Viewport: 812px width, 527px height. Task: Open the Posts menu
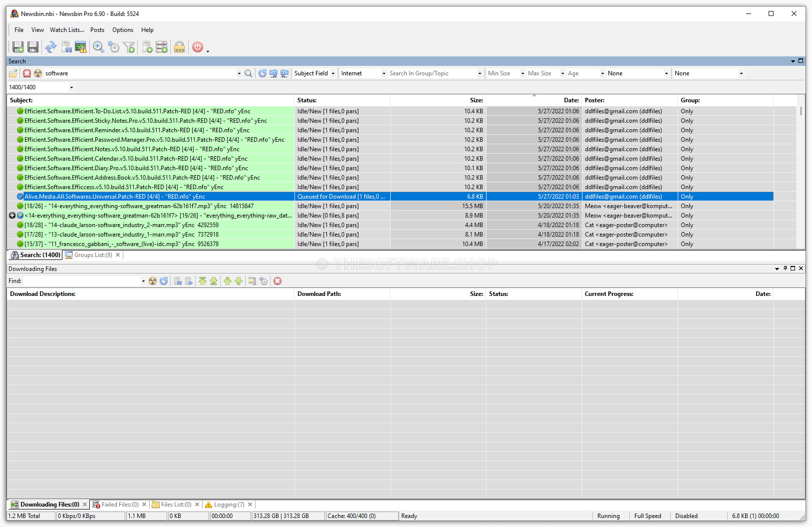pos(97,30)
